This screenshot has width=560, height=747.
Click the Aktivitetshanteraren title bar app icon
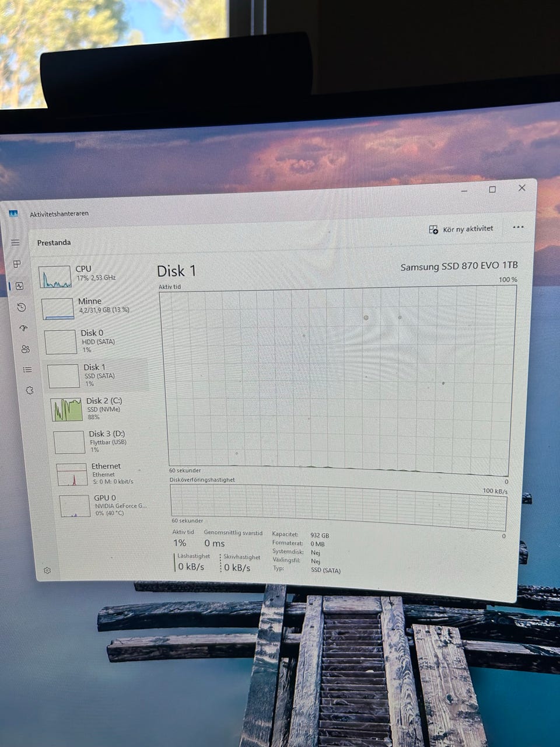13,214
